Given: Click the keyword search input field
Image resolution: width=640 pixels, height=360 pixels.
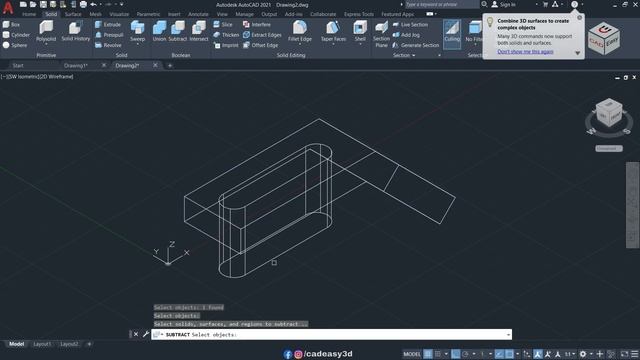Looking at the screenshot, I should click(x=441, y=4).
